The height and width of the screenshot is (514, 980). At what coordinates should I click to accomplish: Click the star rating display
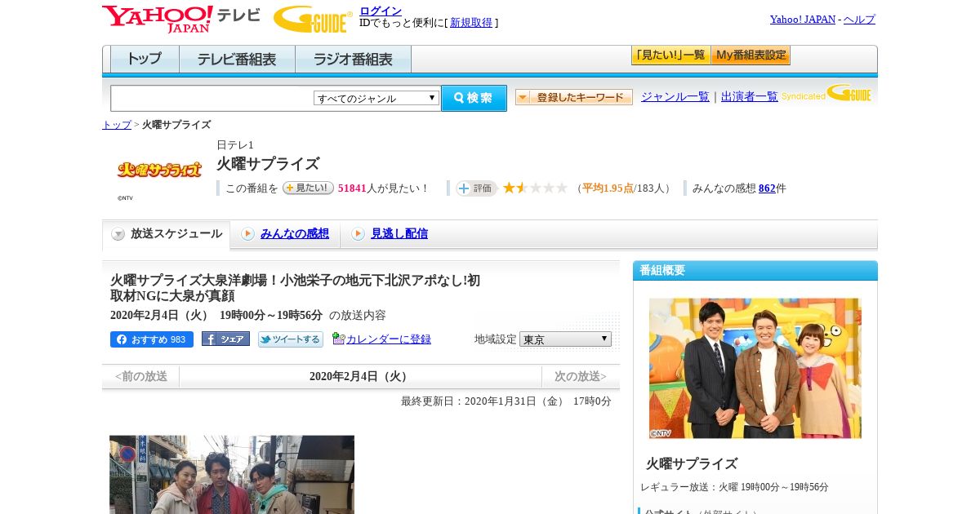pyautogui.click(x=535, y=188)
